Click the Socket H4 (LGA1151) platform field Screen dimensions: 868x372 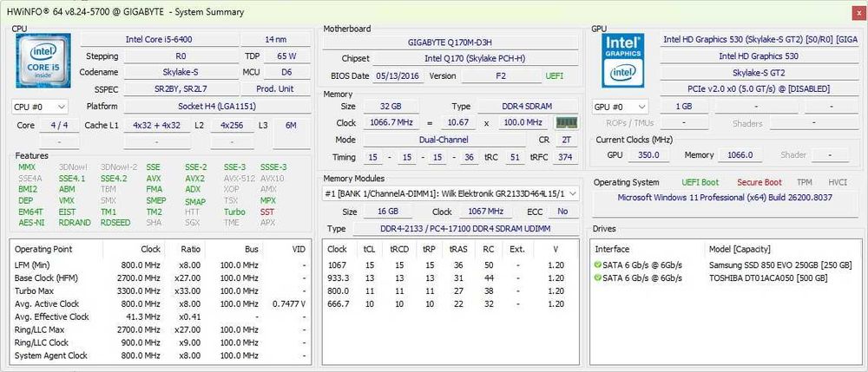click(217, 106)
